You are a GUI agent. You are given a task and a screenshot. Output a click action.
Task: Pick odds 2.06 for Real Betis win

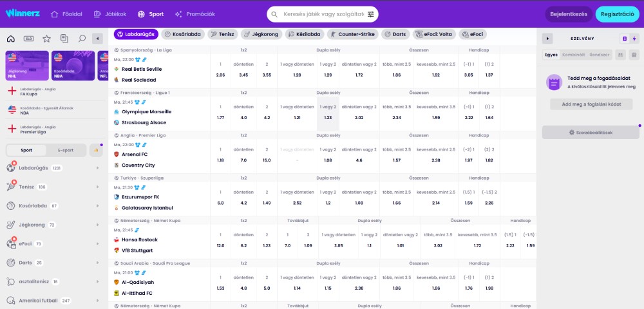(x=220, y=71)
